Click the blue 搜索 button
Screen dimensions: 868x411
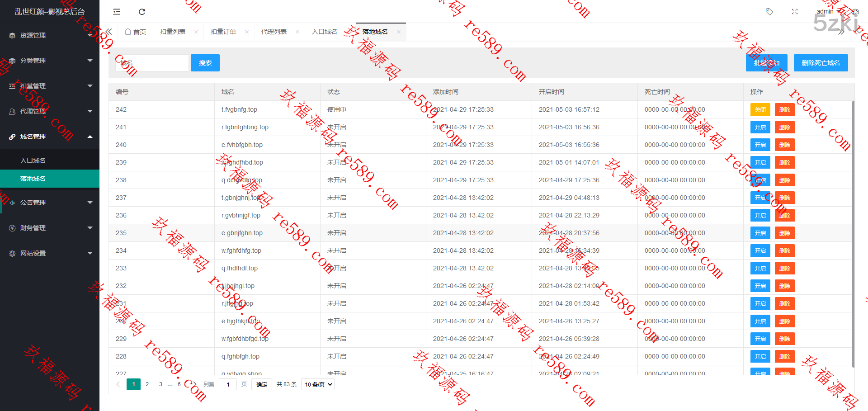coord(205,63)
